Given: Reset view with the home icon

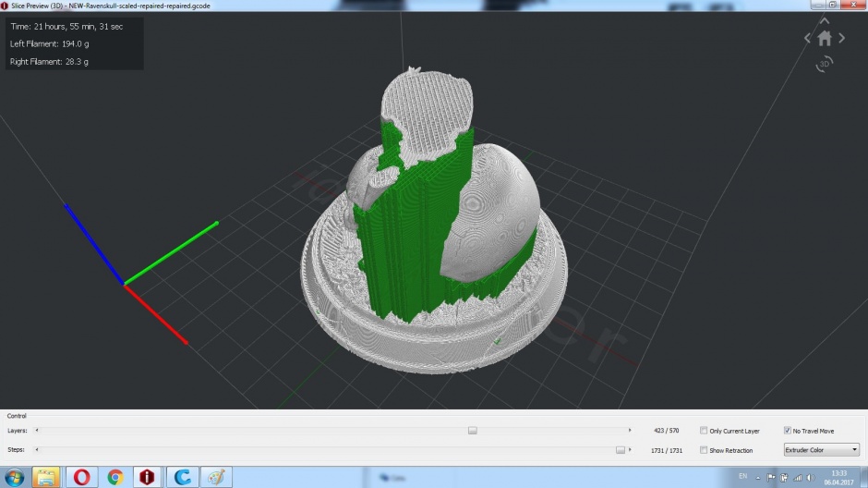Looking at the screenshot, I should click(x=825, y=38).
